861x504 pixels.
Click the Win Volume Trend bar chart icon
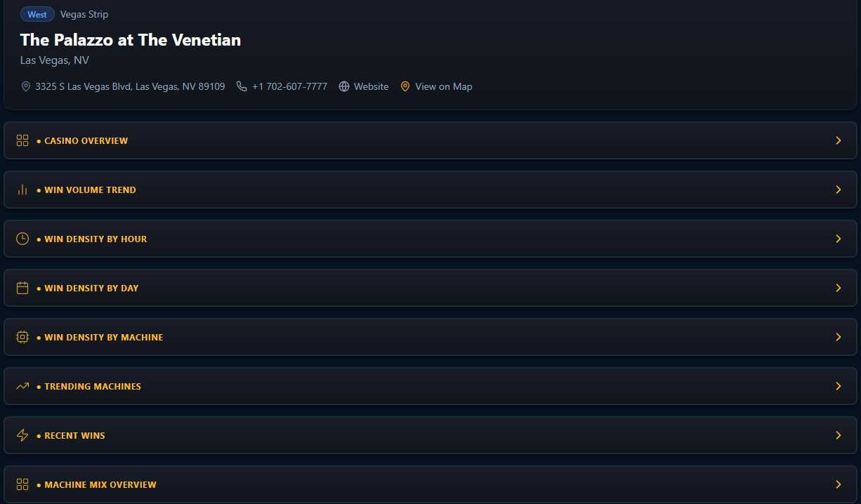point(22,190)
